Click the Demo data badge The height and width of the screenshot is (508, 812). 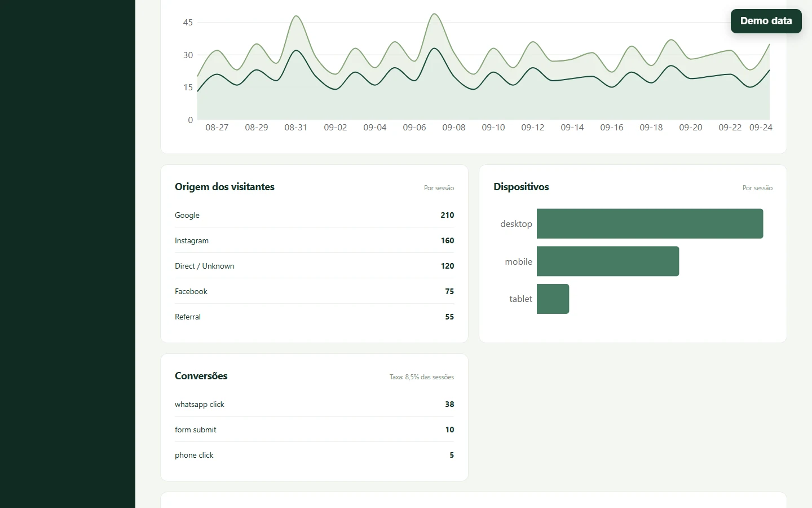pos(766,21)
